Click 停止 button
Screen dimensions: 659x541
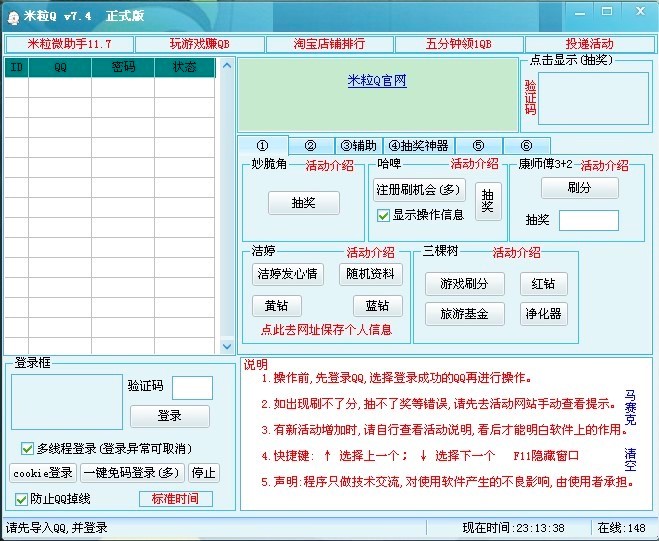[x=203, y=473]
